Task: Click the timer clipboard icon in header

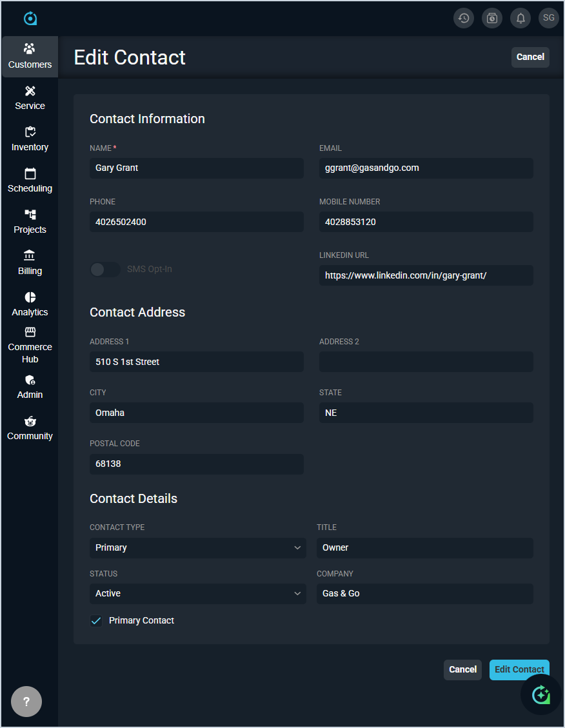Action: coord(492,18)
